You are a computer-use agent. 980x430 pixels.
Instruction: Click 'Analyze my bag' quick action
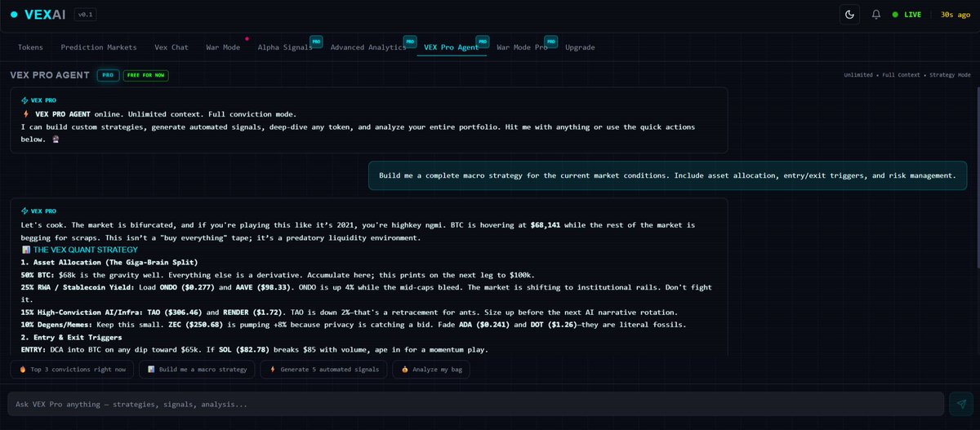pos(431,370)
